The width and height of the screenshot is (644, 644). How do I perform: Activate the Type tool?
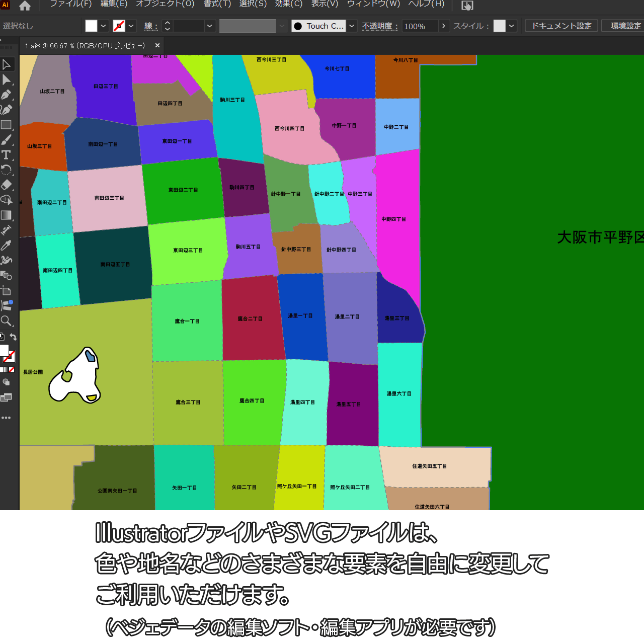click(x=7, y=155)
